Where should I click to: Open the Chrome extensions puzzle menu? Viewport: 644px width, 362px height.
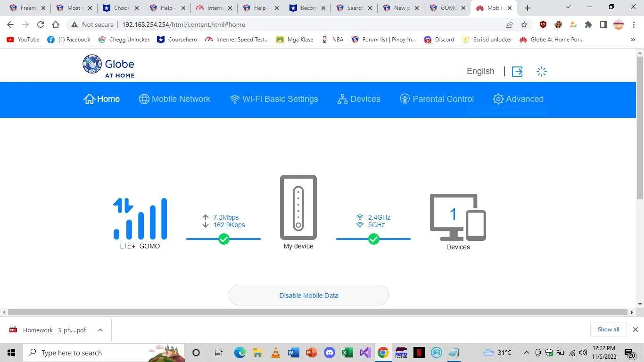588,25
